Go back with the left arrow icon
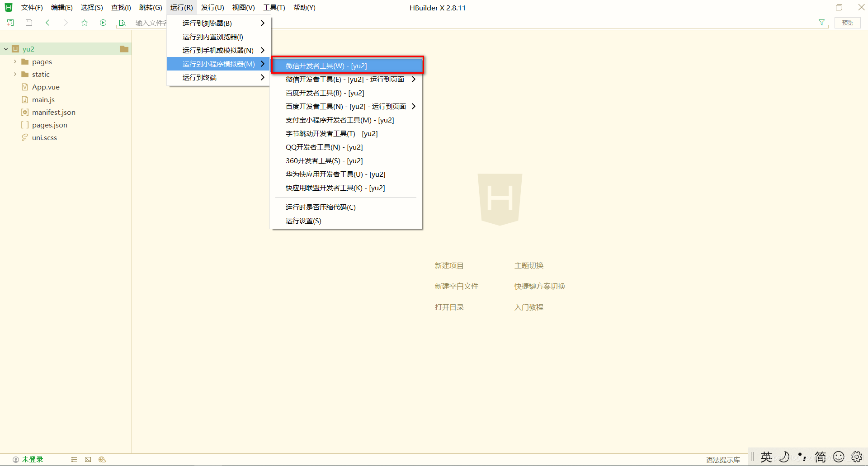This screenshot has width=868, height=466. tap(47, 23)
